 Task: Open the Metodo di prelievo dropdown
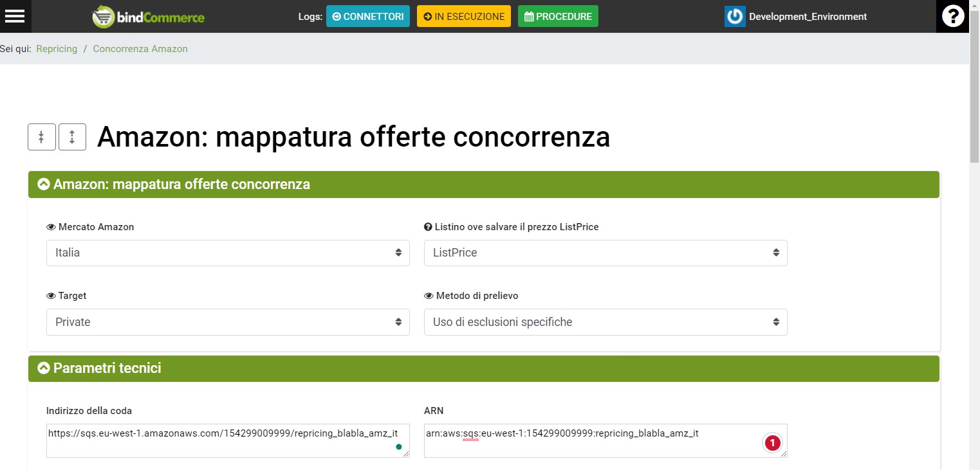coord(605,322)
